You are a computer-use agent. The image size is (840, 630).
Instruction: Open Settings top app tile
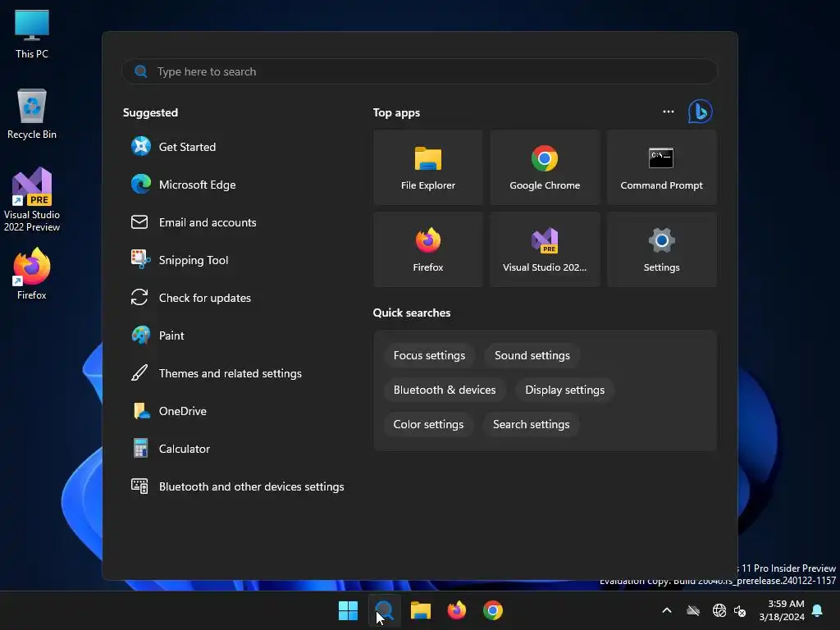coord(662,249)
